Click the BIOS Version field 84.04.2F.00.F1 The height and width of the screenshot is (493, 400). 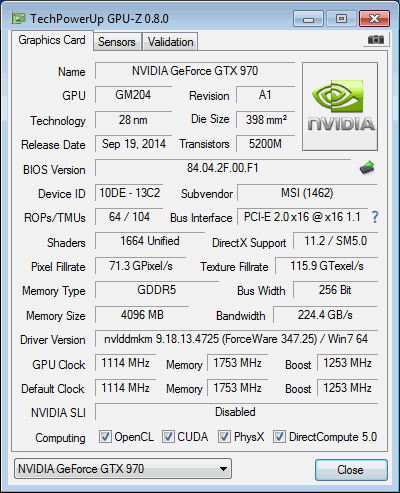pyautogui.click(x=223, y=168)
